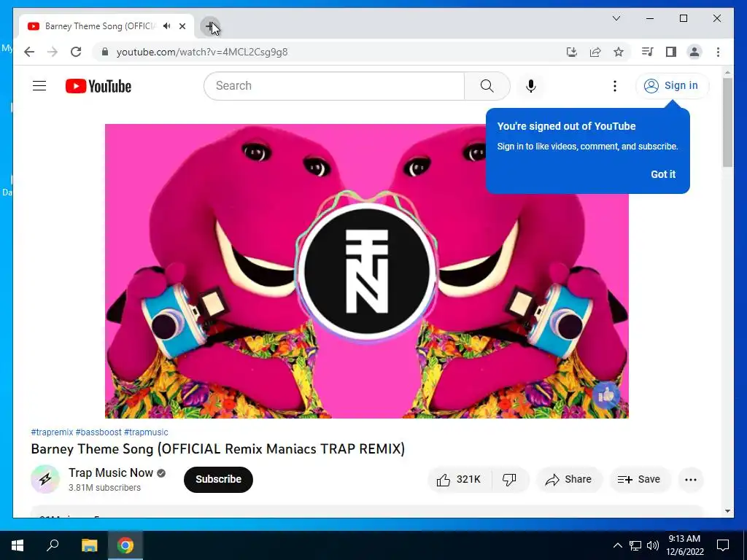Click the channel watermark on the video
Screen dimensions: 747x560
pyautogui.click(x=606, y=394)
